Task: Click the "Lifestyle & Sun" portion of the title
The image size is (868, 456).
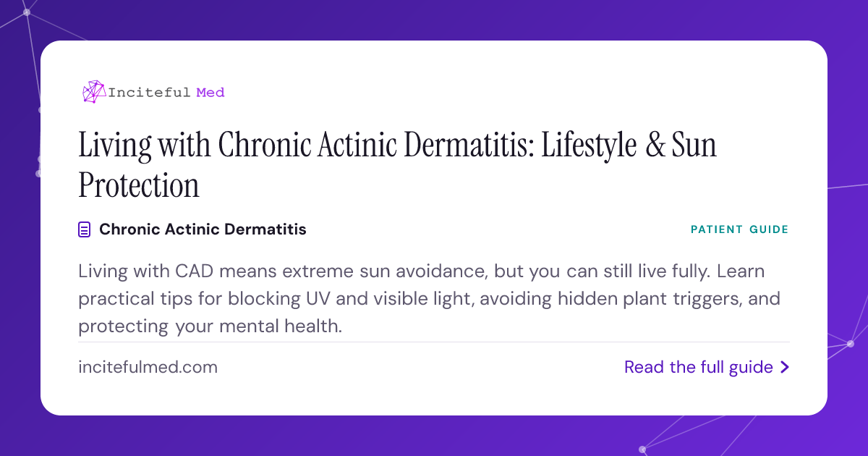Action: click(629, 145)
